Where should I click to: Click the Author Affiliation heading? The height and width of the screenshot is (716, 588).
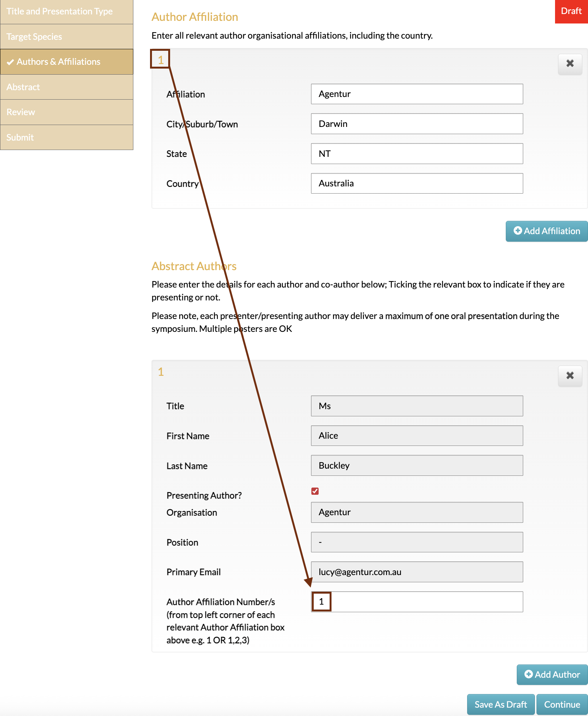(195, 17)
